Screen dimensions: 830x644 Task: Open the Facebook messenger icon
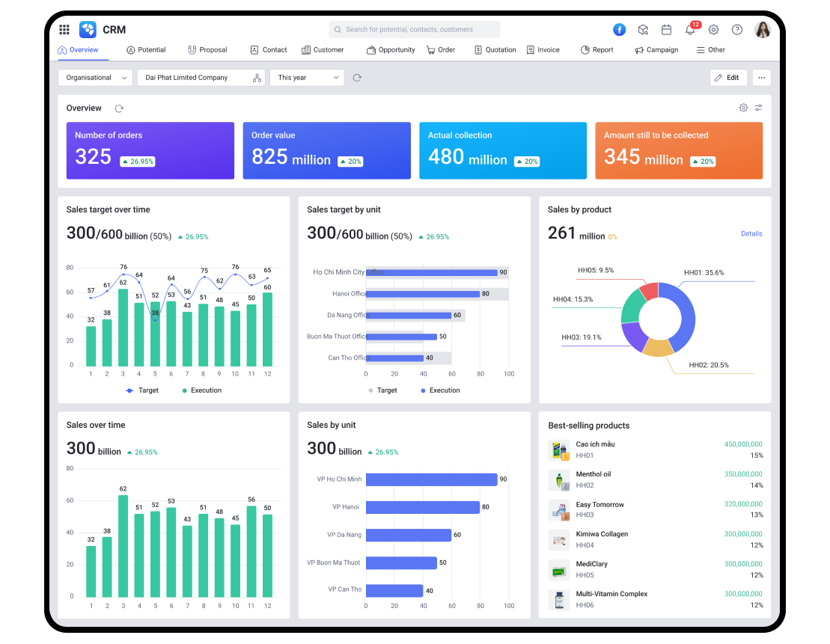point(619,29)
